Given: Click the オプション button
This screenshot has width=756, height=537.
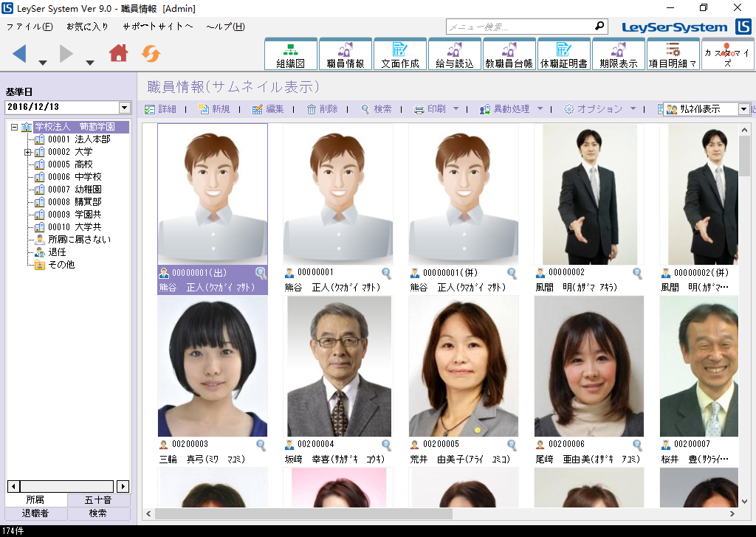Looking at the screenshot, I should click(x=593, y=109).
